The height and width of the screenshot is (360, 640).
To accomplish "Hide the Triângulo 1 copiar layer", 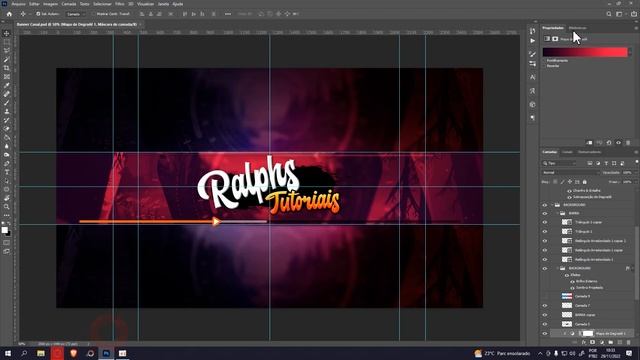I will (544, 222).
